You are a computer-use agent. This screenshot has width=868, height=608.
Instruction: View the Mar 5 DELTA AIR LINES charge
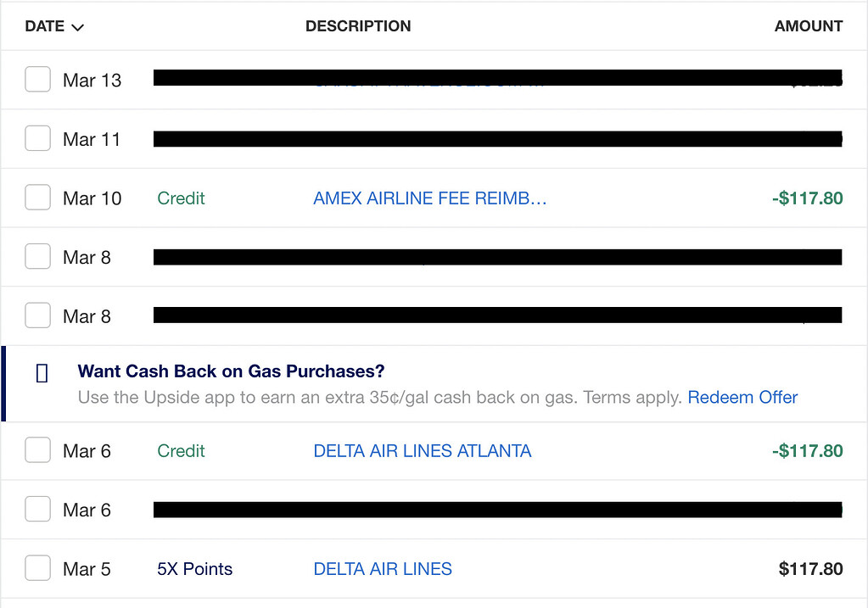pyautogui.click(x=383, y=569)
